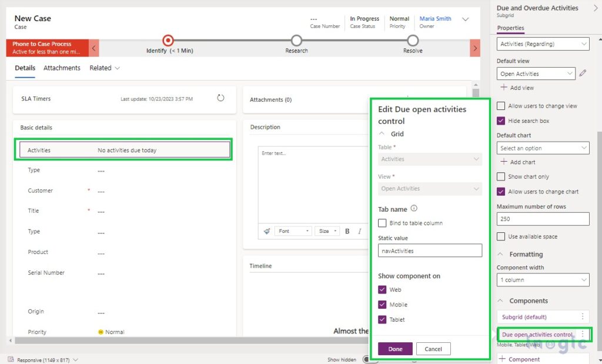Switch to the Attachments tab

[62, 68]
